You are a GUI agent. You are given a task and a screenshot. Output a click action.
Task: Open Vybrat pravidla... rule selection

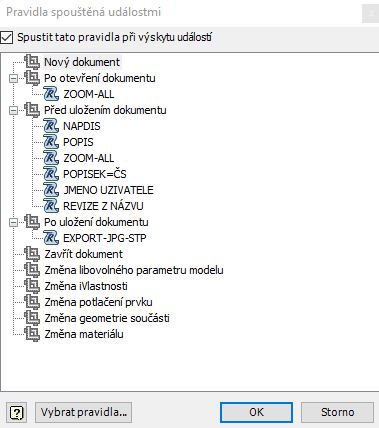click(84, 412)
